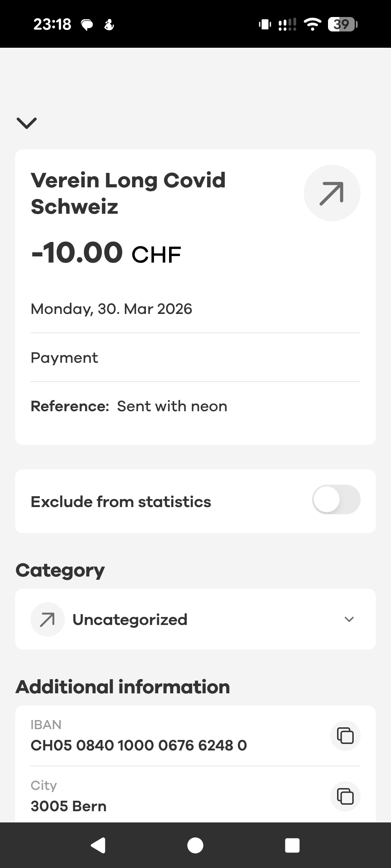Toggle Exclude from statistics switch
391x868 pixels.
336,499
